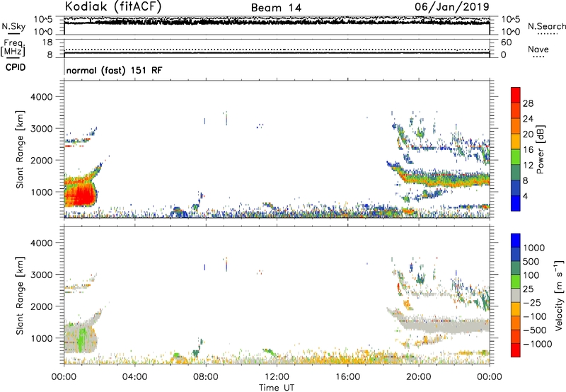The image size is (566, 392).
Task: Click 'Slant Range [km]' label of power panel
Action: point(20,149)
